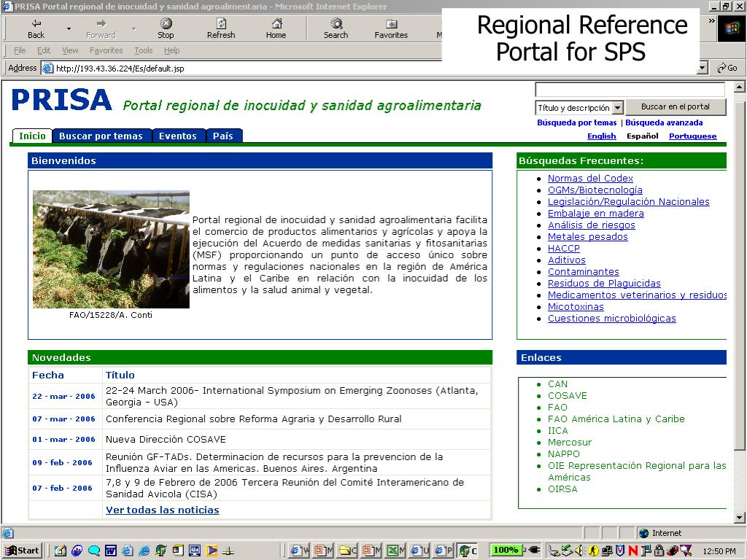Open the Ver todas las noticias link
Viewport: 747px width, 560px height.
[163, 510]
